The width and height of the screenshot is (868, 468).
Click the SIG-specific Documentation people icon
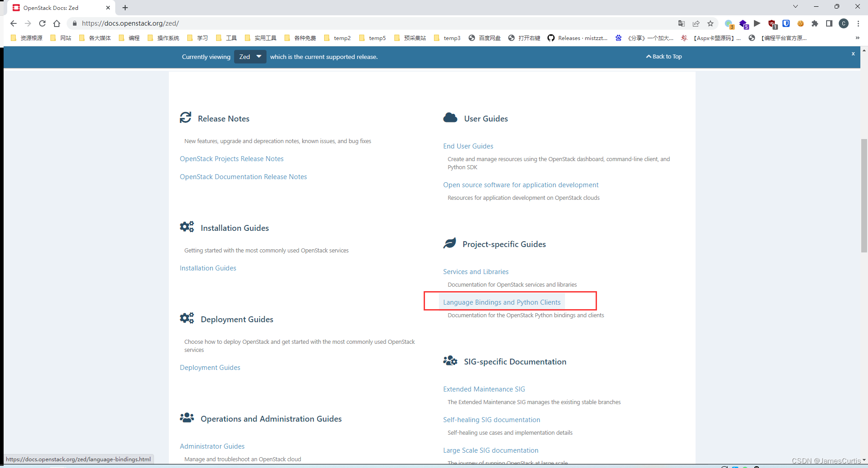[450, 361]
